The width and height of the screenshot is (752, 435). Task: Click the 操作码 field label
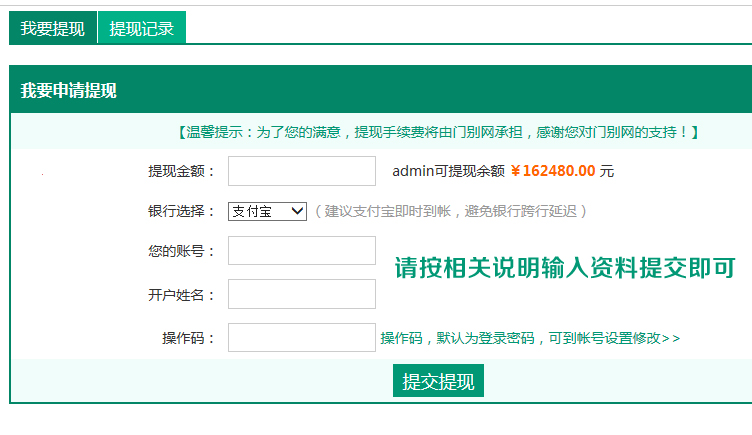click(x=188, y=338)
